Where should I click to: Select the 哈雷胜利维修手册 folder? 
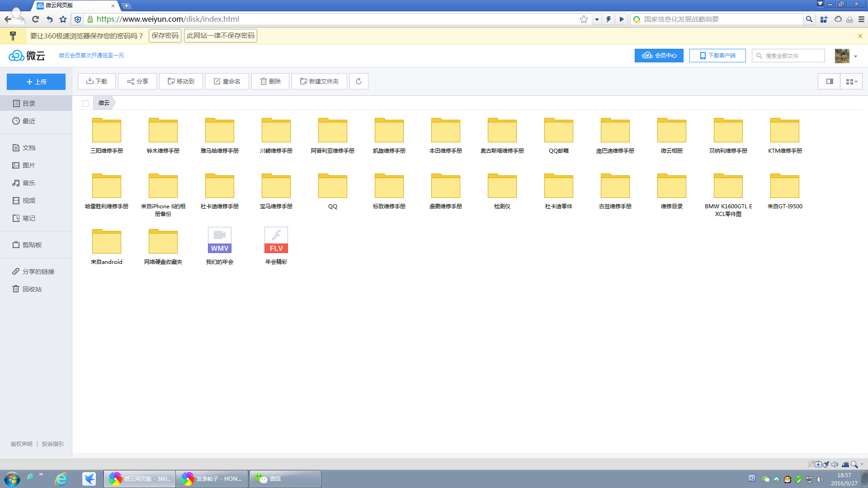click(x=107, y=191)
